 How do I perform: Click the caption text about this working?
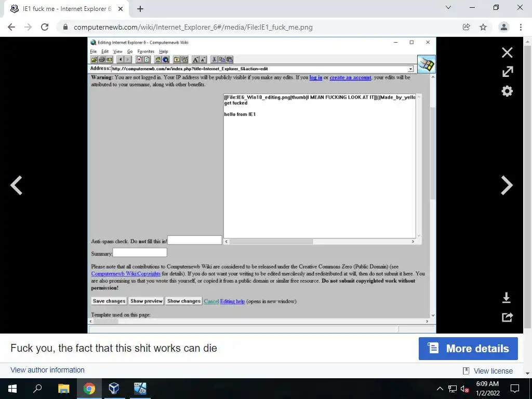click(x=114, y=348)
